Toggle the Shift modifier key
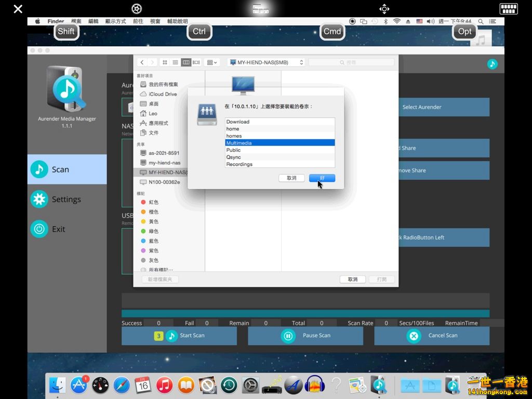 pos(66,31)
